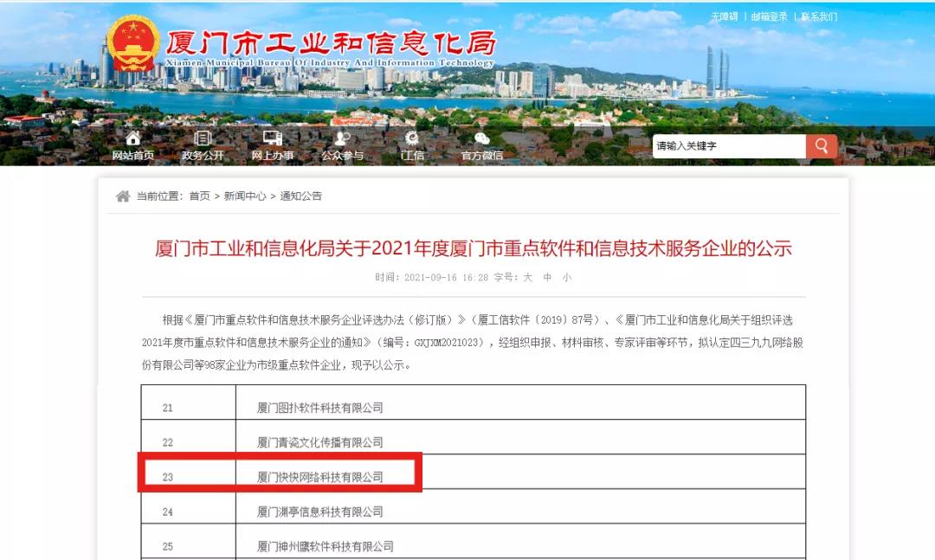Select the 小 small font size option
935x560 pixels.
[x=568, y=278]
